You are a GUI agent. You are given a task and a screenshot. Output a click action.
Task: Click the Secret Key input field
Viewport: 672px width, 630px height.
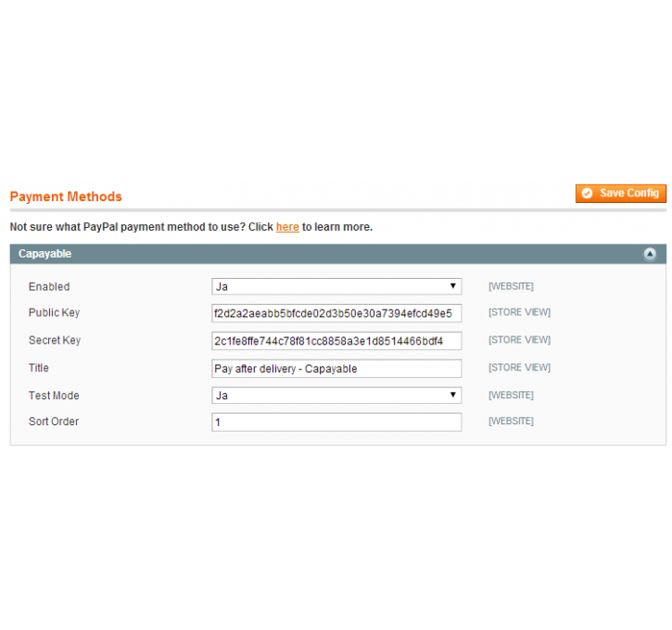coord(336,341)
